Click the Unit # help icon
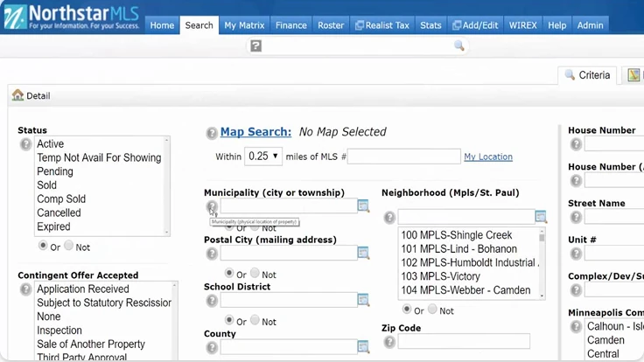Image resolution: width=644 pixels, height=362 pixels. [577, 254]
